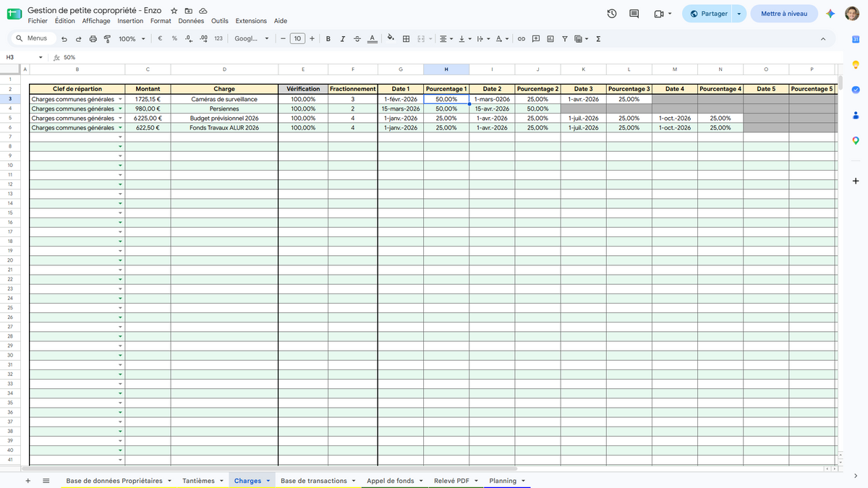Activate the paint format tool
This screenshot has height=488, width=868.
click(107, 38)
